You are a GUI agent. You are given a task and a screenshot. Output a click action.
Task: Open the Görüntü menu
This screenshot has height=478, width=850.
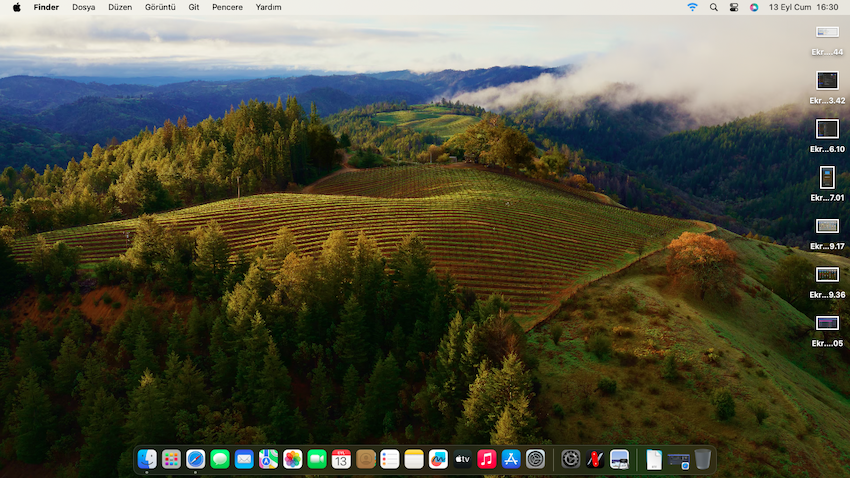[160, 7]
